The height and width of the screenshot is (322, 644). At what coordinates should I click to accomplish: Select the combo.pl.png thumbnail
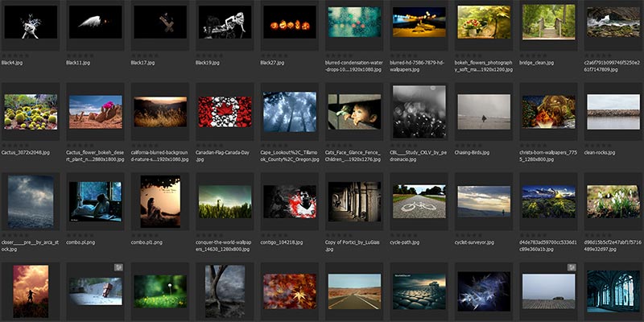coord(95,201)
